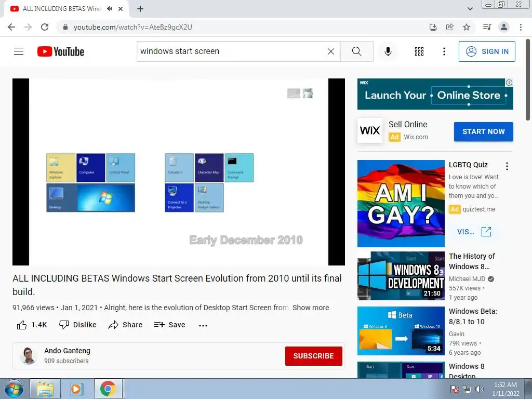Click the VIS... button on quiz ad
The height and width of the screenshot is (399, 532).
coord(474,232)
